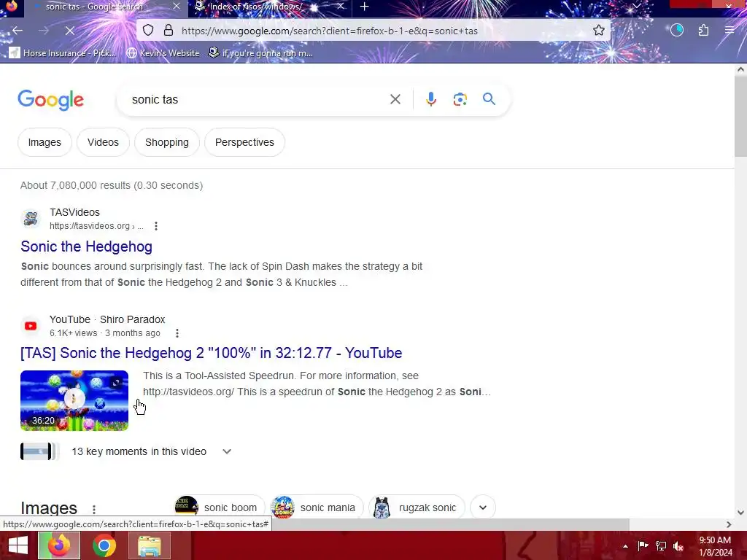Viewport: 747px width, 560px height.
Task: Open network status tray icon
Action: coord(661,546)
